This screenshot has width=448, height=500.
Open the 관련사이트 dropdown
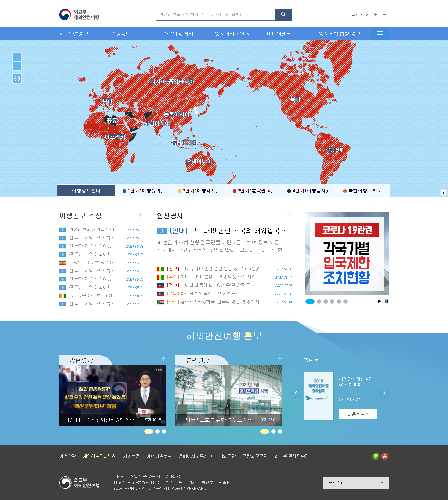356,483
